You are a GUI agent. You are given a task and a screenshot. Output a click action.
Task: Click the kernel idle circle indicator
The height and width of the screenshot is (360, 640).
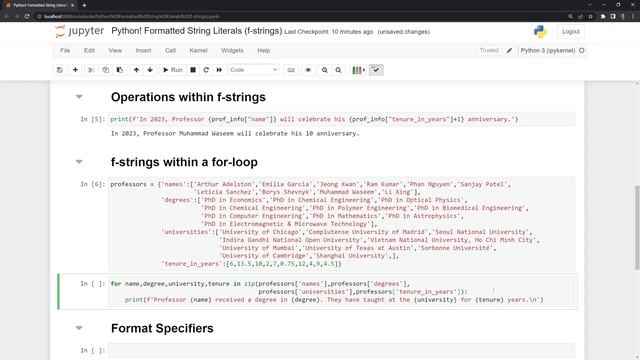click(x=582, y=51)
